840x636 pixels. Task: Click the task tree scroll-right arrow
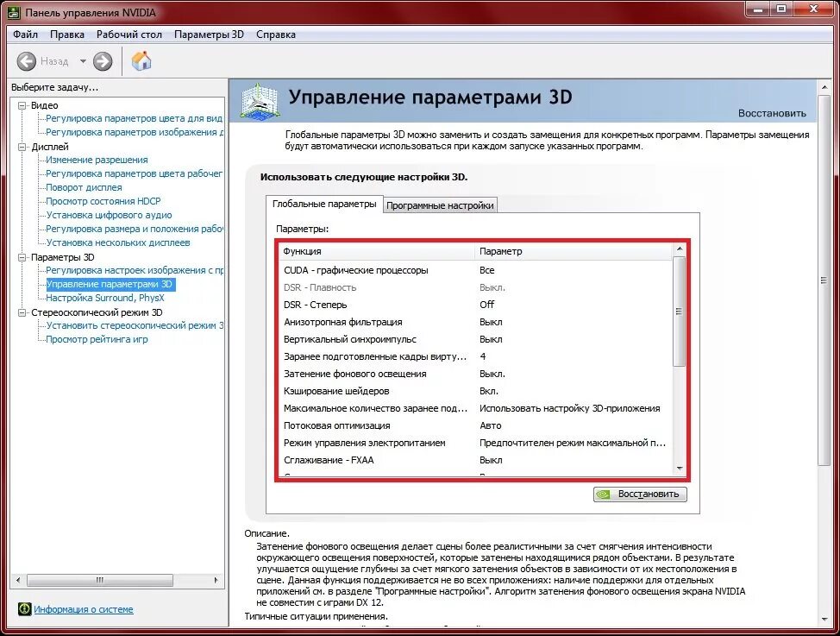pos(216,580)
